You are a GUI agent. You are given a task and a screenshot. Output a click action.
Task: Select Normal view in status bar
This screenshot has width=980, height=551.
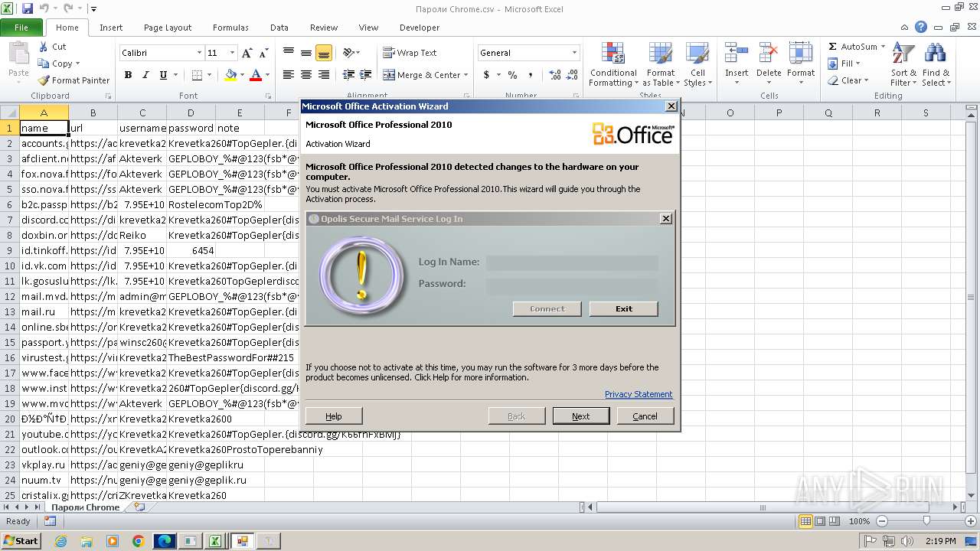click(x=805, y=521)
